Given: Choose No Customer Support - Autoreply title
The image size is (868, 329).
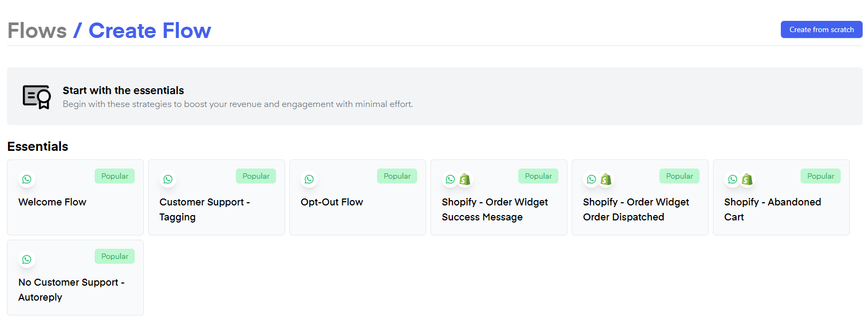Looking at the screenshot, I should pyautogui.click(x=71, y=289).
